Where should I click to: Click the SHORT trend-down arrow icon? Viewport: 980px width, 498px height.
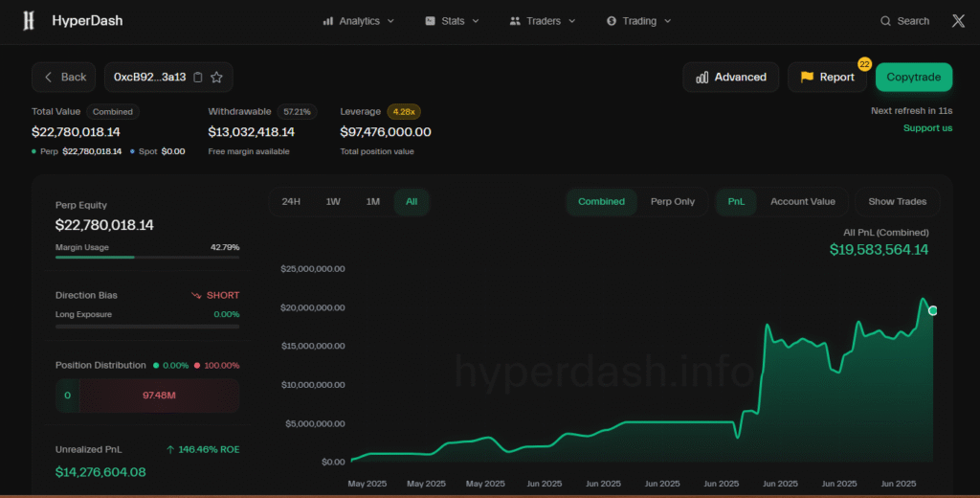(x=196, y=295)
